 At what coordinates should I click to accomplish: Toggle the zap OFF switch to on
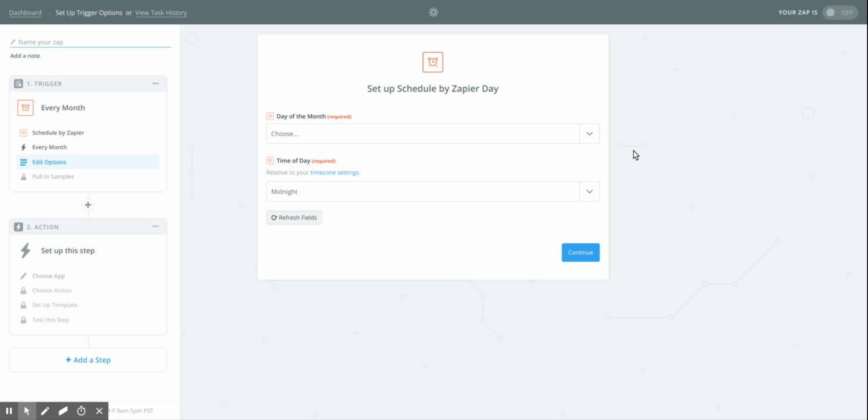(840, 12)
